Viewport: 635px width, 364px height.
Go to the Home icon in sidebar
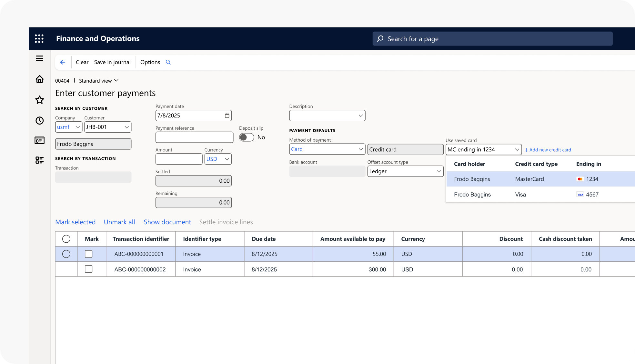39,79
